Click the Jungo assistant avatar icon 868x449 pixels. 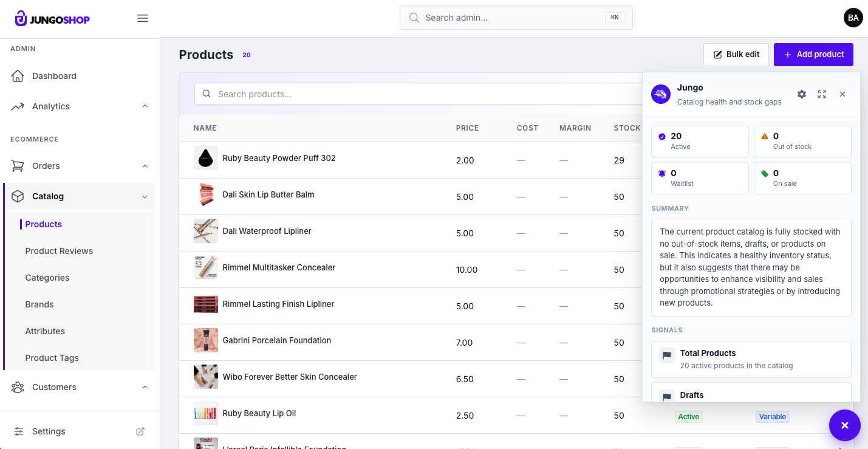pos(661,94)
